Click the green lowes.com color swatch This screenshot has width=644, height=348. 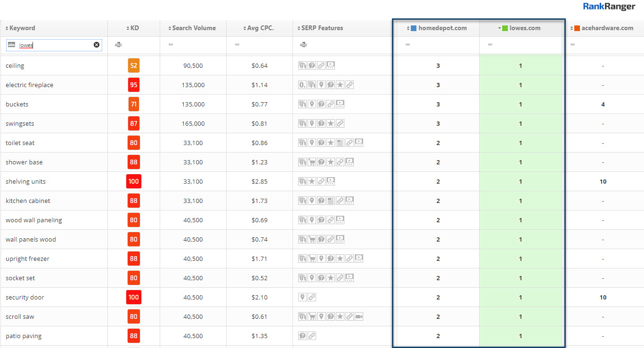[505, 28]
